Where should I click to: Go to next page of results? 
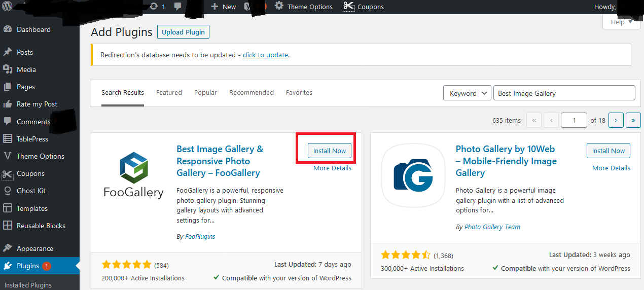click(x=616, y=120)
